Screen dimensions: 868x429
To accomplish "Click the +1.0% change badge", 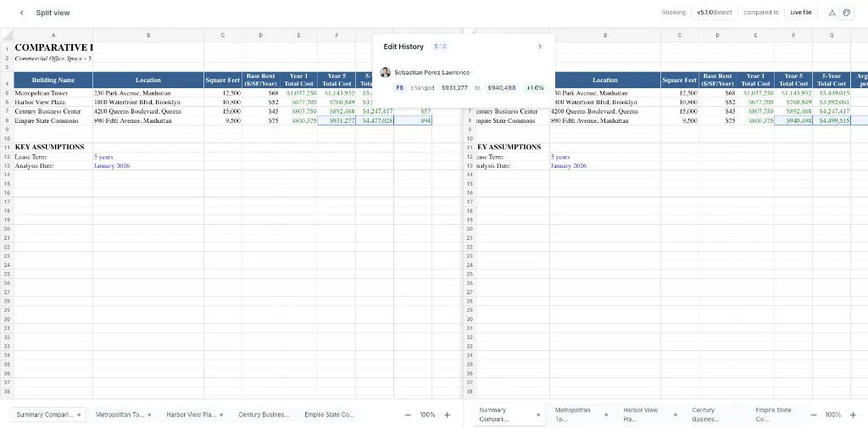I will (x=535, y=87).
